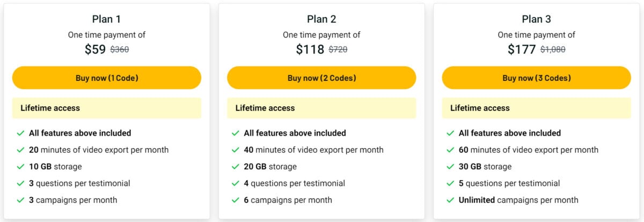Click the crossed-out $720 price
The image size is (644, 222).
338,50
